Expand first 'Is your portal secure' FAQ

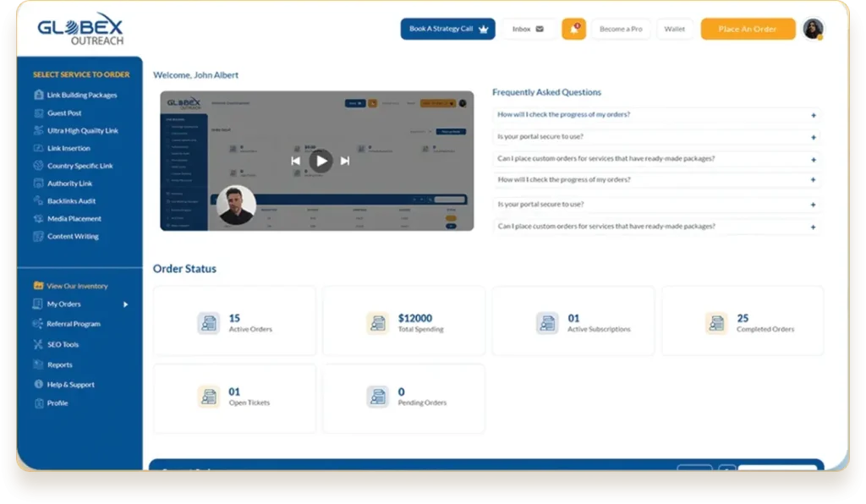(813, 137)
